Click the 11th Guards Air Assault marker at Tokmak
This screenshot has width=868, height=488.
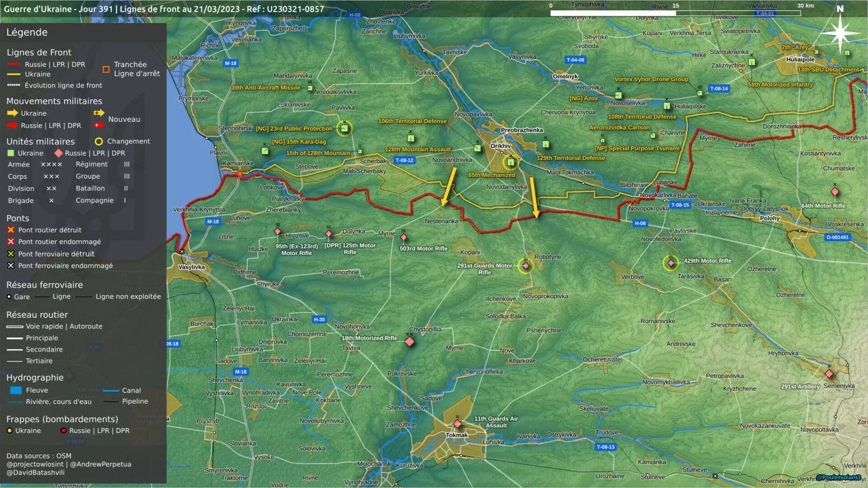coord(457,423)
